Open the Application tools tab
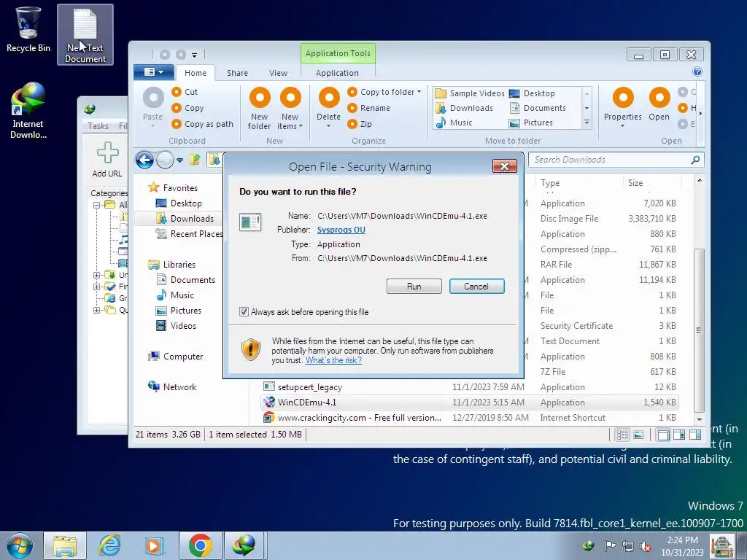Screen dimensions: 747x560 click(337, 73)
